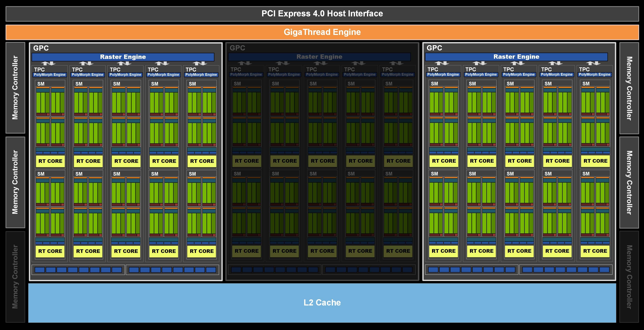Click the top dimmed RT CORE in the middle GPC's first TPC
The height and width of the screenshot is (330, 644).
pyautogui.click(x=247, y=161)
